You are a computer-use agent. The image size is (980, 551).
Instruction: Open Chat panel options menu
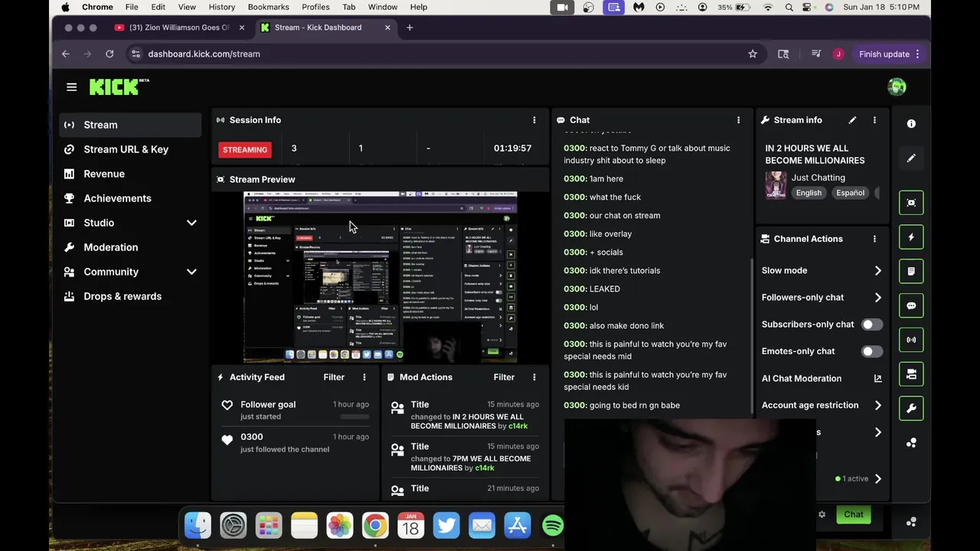point(738,120)
